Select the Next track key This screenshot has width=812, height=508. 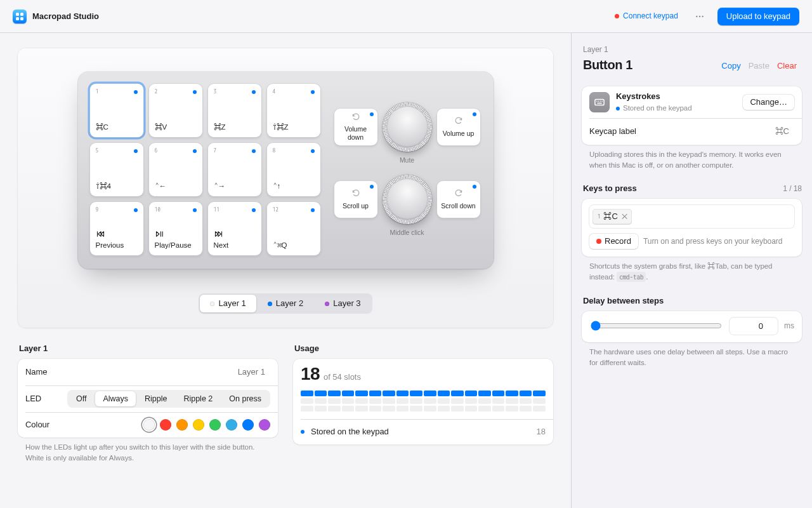pos(235,229)
